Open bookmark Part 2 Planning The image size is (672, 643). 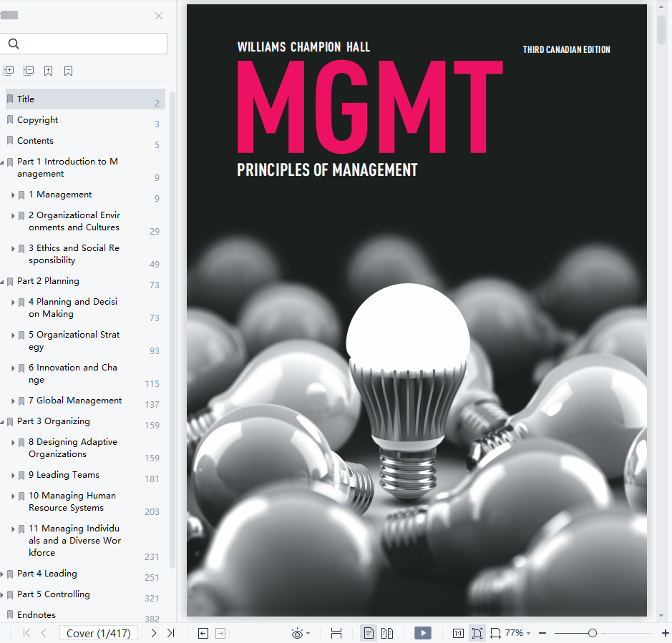tap(48, 281)
